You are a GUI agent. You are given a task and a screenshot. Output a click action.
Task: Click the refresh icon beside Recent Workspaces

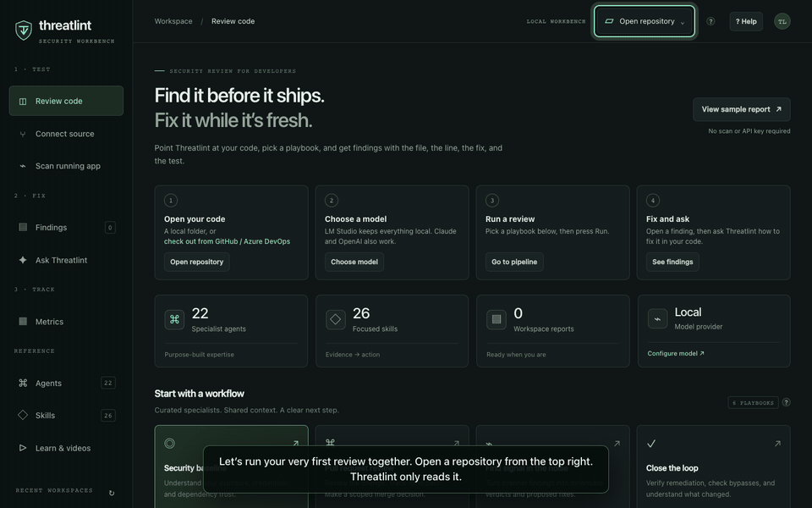(x=112, y=493)
